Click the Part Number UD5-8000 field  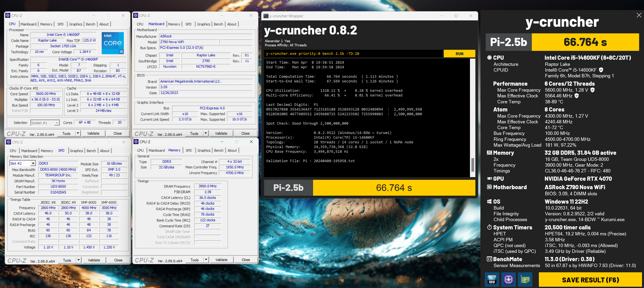pos(58,187)
